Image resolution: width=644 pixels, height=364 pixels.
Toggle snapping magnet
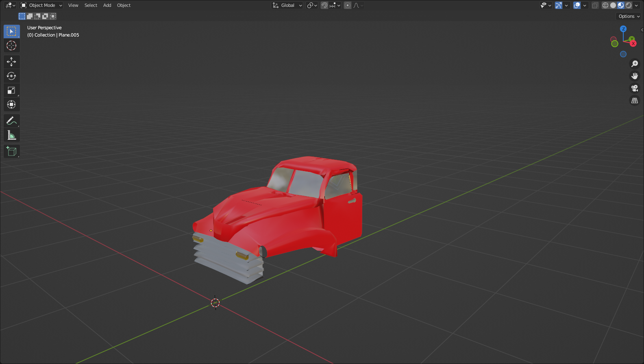tap(324, 5)
